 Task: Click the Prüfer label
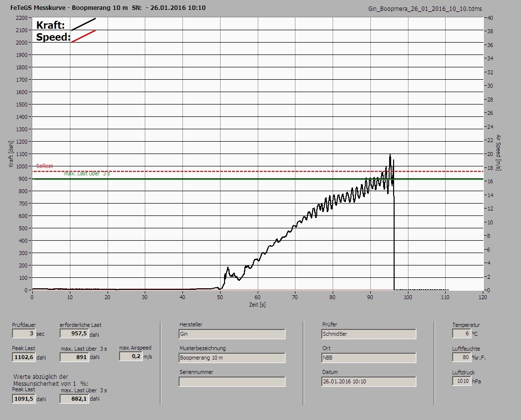(330, 324)
